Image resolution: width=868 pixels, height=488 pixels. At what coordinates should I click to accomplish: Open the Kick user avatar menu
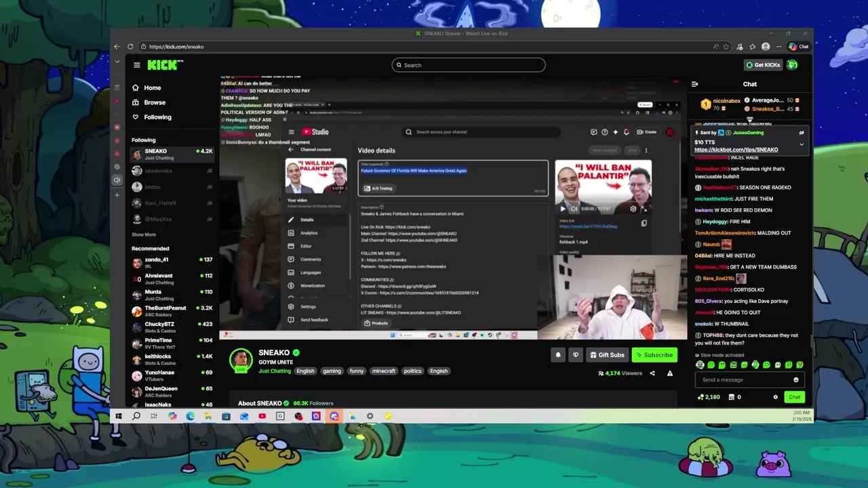point(792,65)
